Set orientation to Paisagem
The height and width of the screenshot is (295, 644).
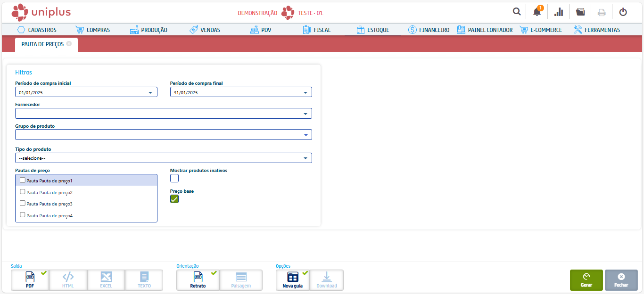[241, 280]
